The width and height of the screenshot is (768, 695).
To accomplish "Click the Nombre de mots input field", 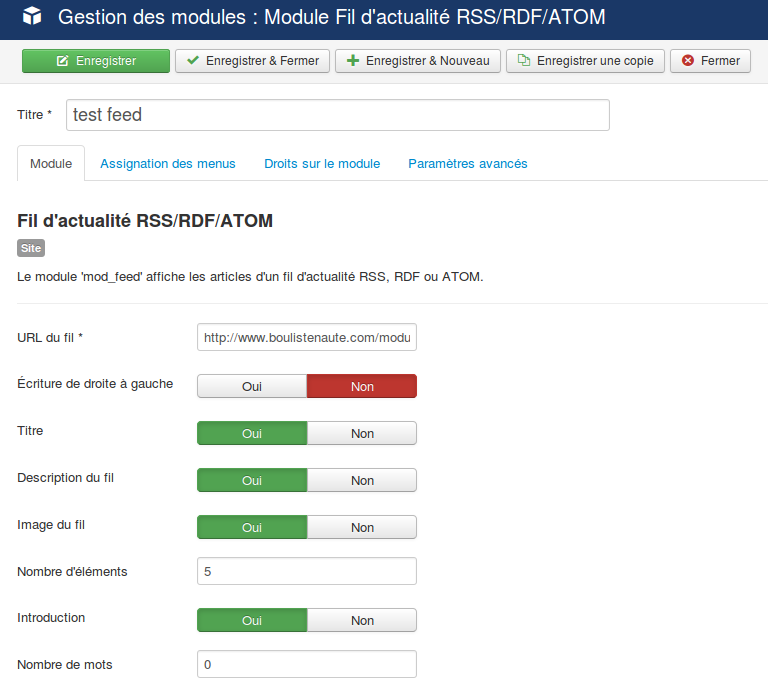I will tap(307, 664).
